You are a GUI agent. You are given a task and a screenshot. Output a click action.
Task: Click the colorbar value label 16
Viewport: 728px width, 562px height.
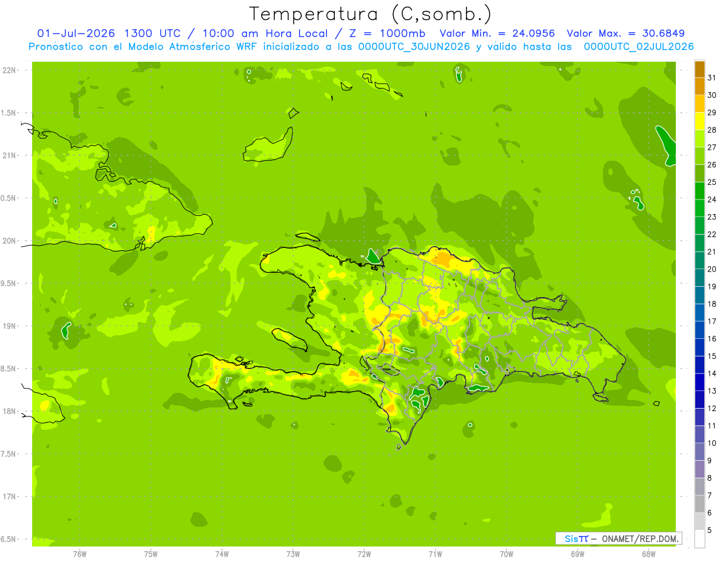click(x=712, y=339)
